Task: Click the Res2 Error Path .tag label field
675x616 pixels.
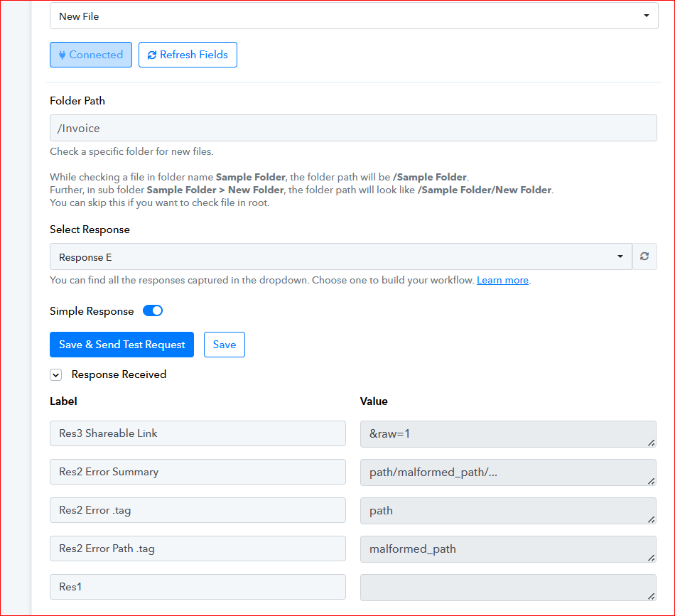Action: (x=198, y=549)
